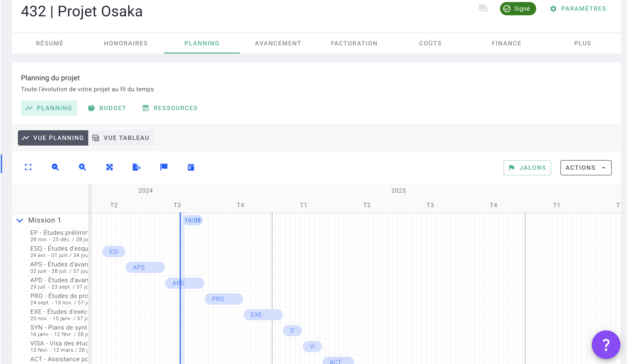Select the Planning sub-view button
Viewport: 627px width, 364px height.
tap(49, 108)
